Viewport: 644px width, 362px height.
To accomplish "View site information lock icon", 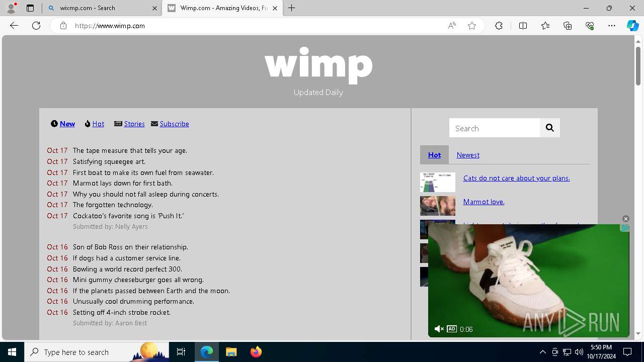I will click(63, 26).
